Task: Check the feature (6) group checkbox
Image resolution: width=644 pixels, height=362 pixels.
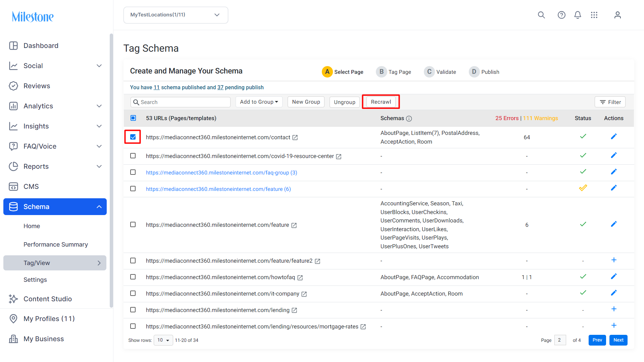Action: point(133,189)
